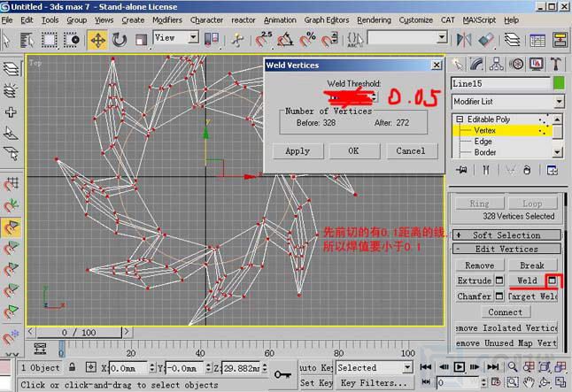This screenshot has width=572, height=392.
Task: Click the Align tool icon
Action: (x=485, y=40)
